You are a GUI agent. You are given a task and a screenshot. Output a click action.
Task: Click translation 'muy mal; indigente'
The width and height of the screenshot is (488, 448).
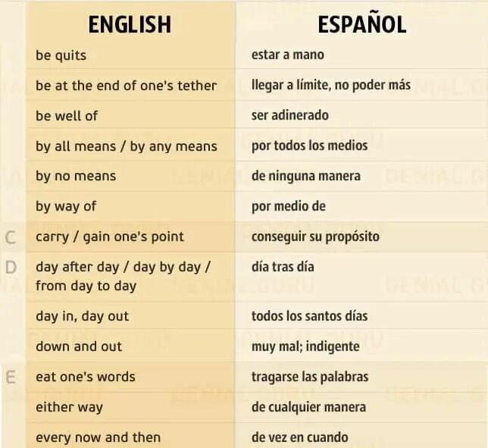pyautogui.click(x=305, y=346)
